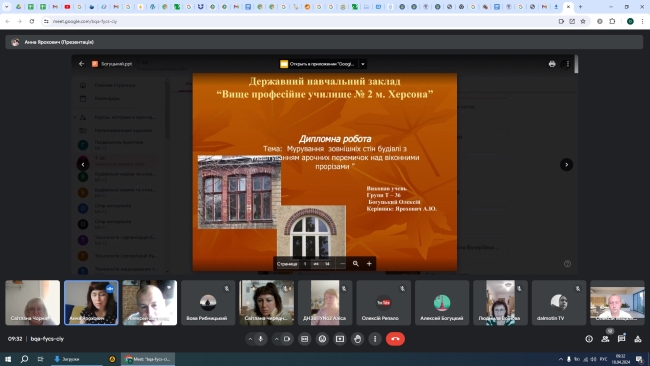Image resolution: width=650 pixels, height=366 pixels.
Task: Open Task View on taskbar
Action: (40, 359)
